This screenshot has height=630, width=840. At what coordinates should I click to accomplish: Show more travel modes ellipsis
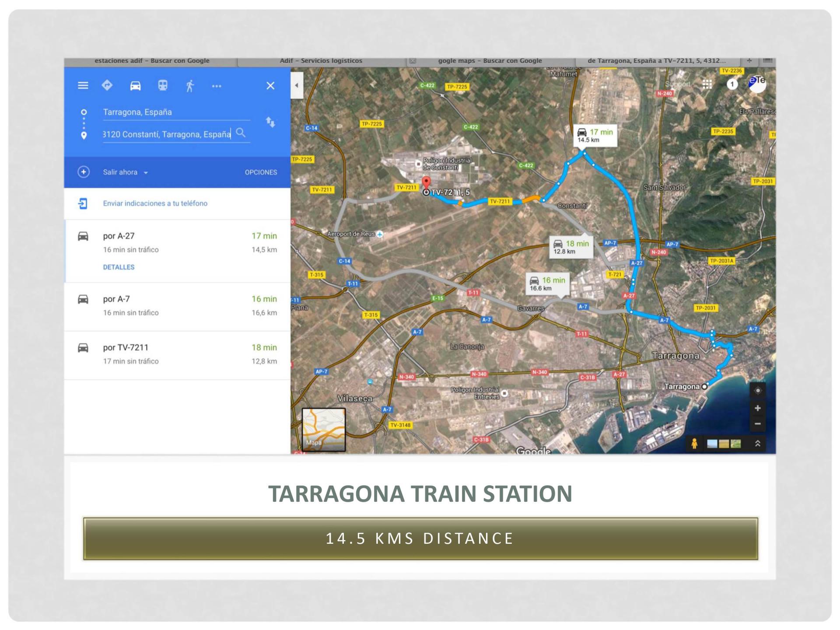(x=217, y=86)
